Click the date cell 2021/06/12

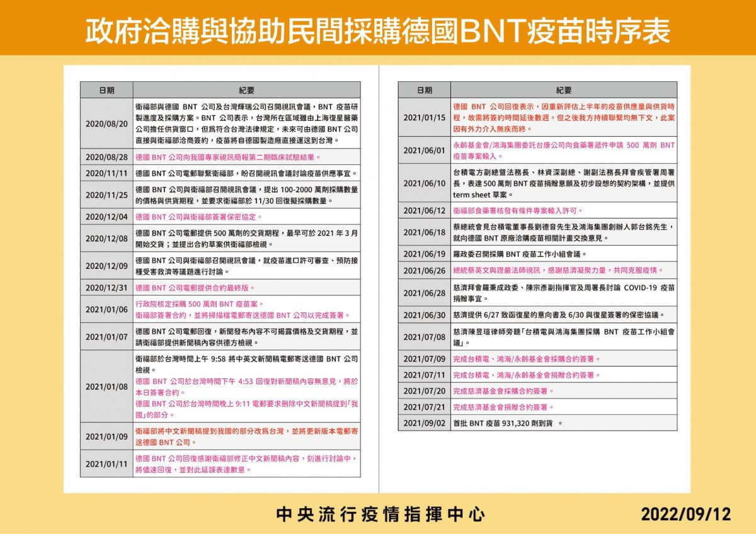click(x=424, y=211)
